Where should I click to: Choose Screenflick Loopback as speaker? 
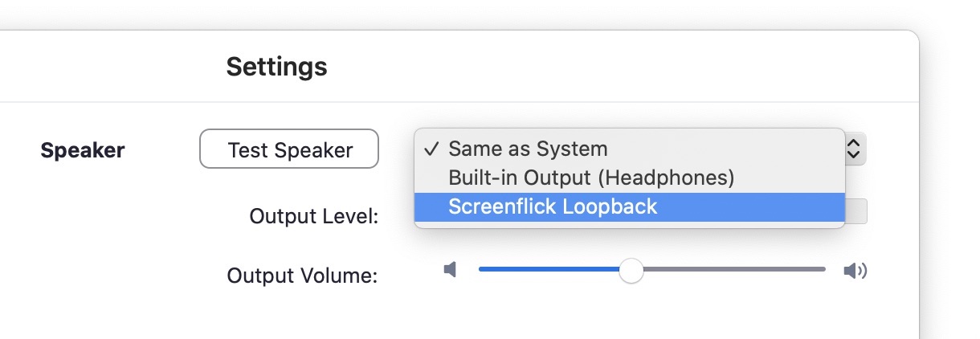553,206
